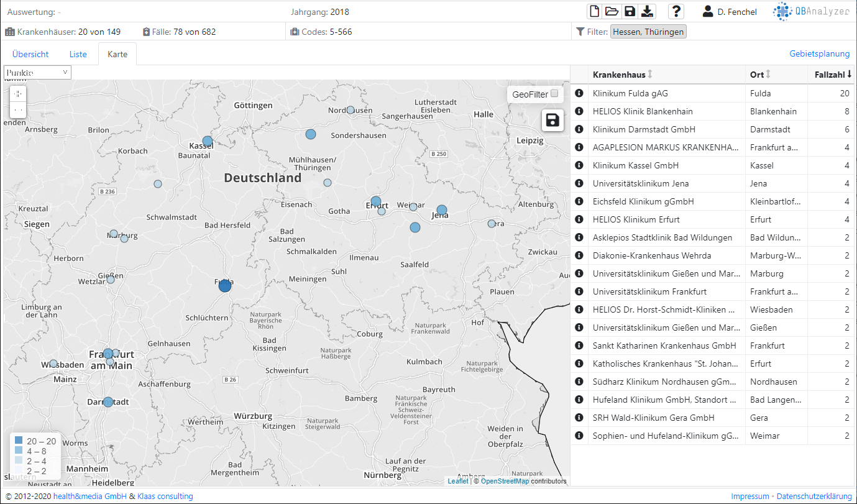
Task: Open info for SRH Wald-Klinikum Gera GmbH
Action: click(x=579, y=418)
